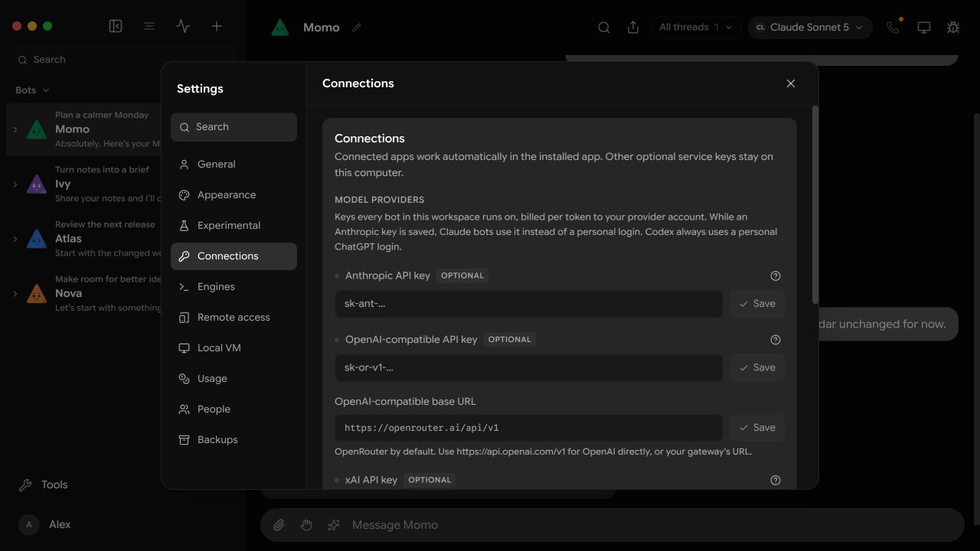Open General settings tab
The height and width of the screenshot is (551, 980).
point(234,164)
